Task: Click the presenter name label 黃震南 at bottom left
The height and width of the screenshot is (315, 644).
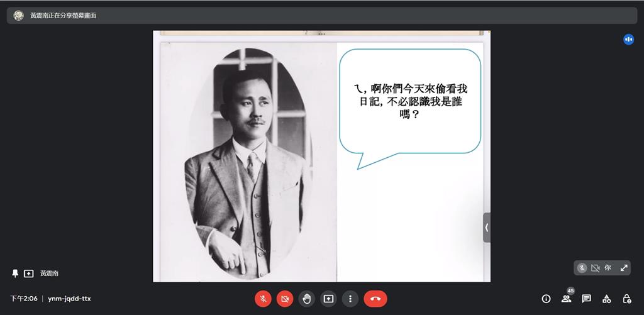Action: click(49, 273)
